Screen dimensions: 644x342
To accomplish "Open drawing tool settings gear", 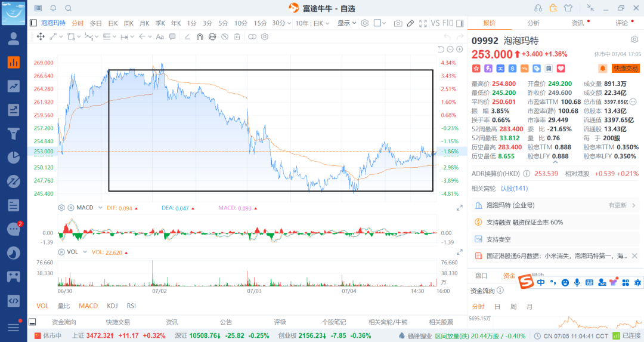I will coord(265,36).
